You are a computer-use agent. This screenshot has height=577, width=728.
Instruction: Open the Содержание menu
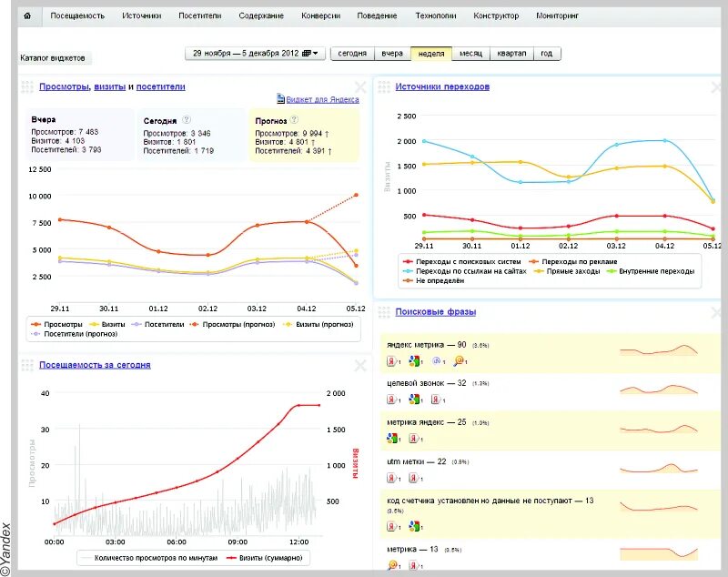pos(261,15)
